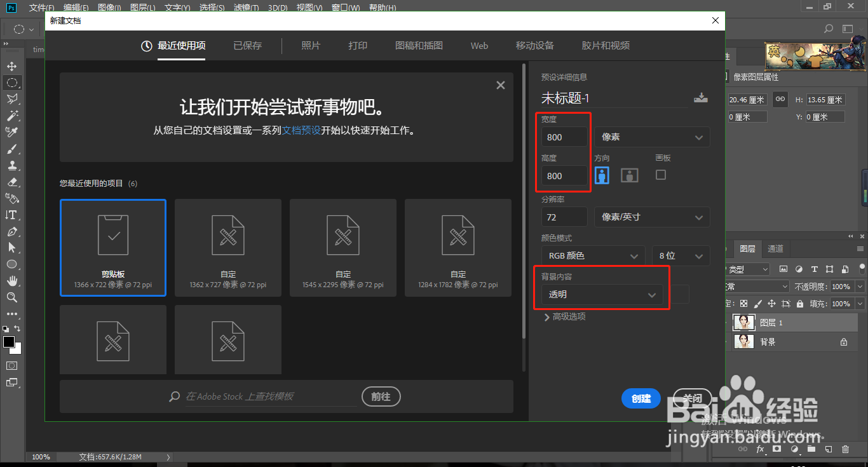Select the Zoom magnifier tool
This screenshot has width=868, height=467.
tap(11, 297)
